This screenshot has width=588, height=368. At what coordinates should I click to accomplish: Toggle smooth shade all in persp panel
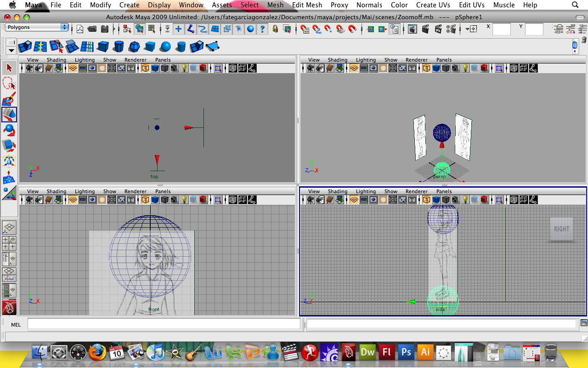[436, 69]
